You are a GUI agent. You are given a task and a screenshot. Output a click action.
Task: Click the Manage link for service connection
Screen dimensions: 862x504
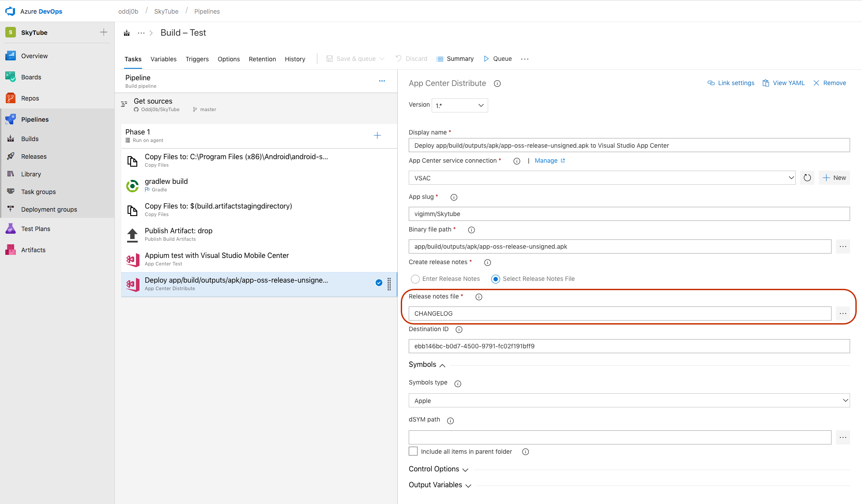[548, 161]
